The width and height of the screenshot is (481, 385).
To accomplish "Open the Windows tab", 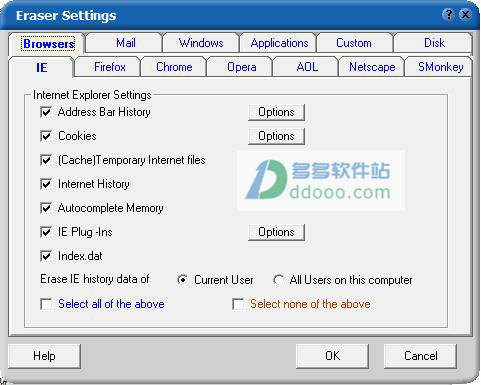I will point(201,43).
